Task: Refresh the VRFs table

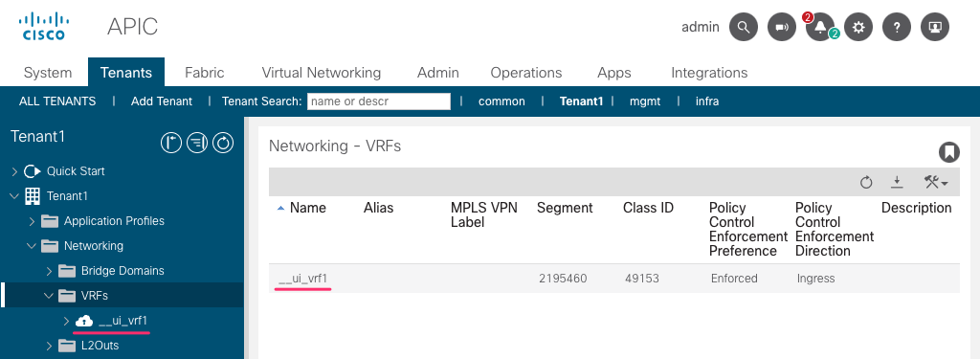Action: click(x=865, y=182)
